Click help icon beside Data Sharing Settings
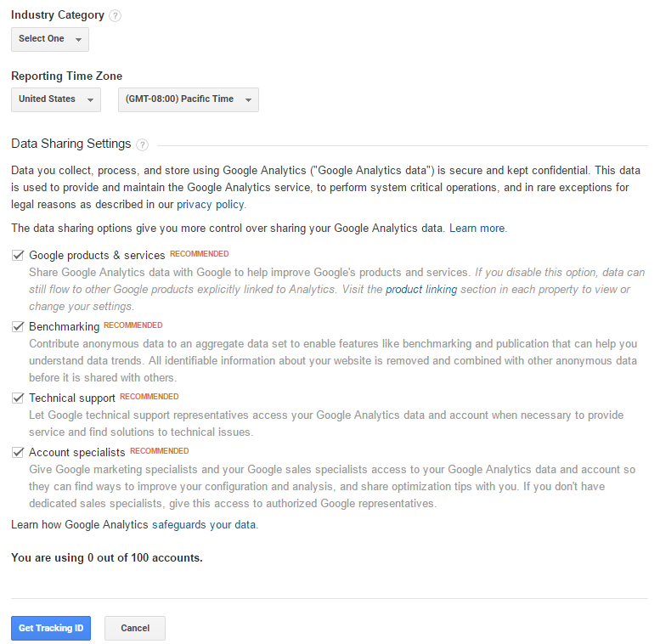This screenshot has height=644, width=660. coord(142,144)
